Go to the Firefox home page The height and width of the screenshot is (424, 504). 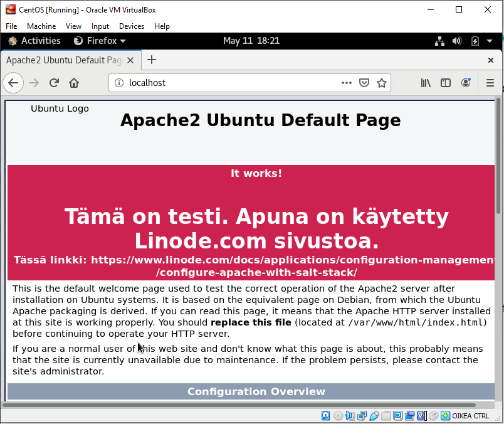[x=74, y=83]
